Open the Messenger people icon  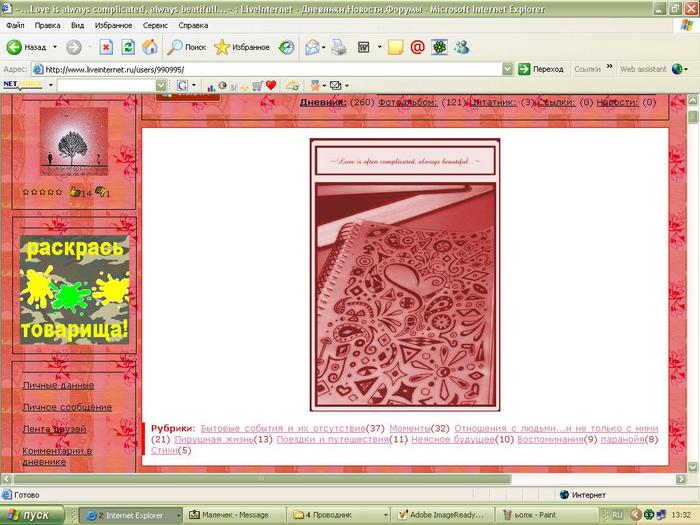point(462,47)
